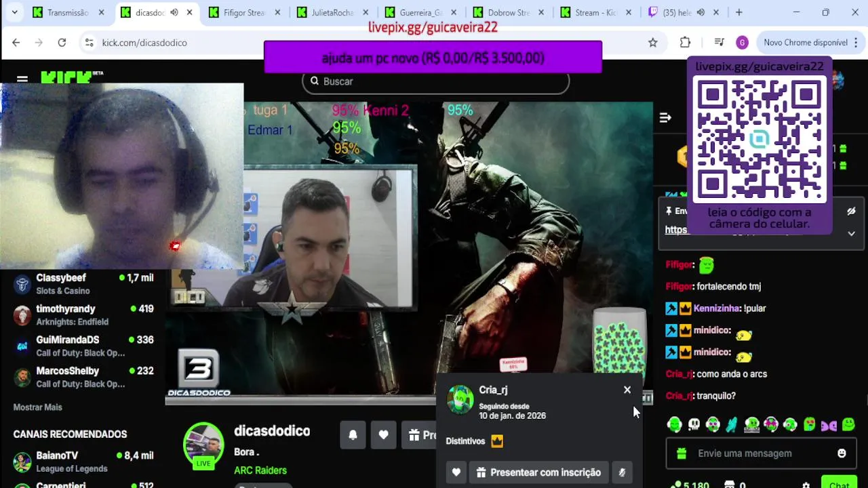Image resolution: width=868 pixels, height=488 pixels.
Task: Reload the Kick page
Action: pos(62,42)
